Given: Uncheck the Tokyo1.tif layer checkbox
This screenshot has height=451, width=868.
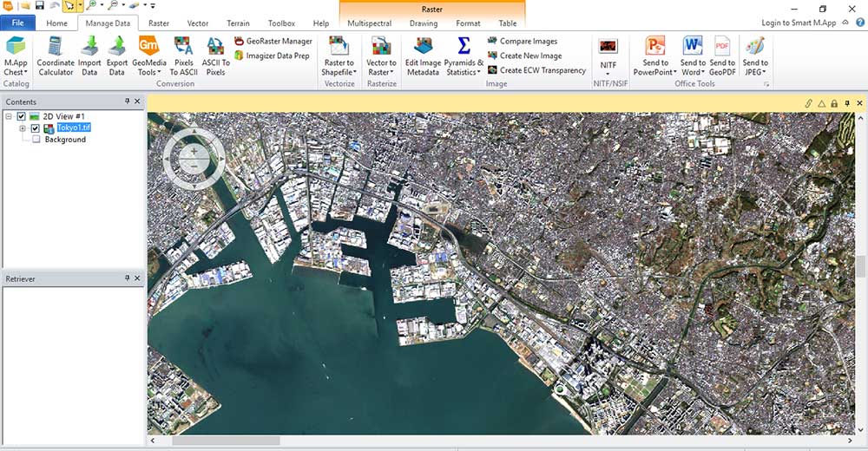Looking at the screenshot, I should point(35,128).
